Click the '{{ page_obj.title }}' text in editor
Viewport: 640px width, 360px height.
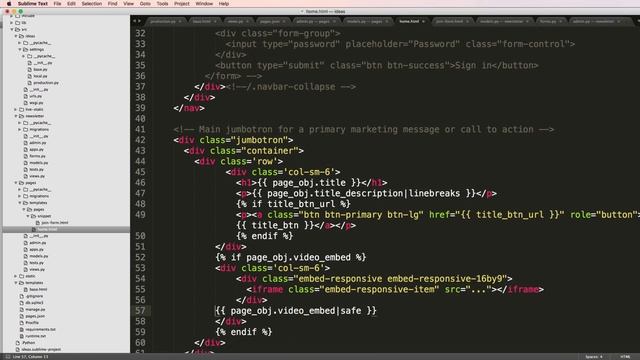pos(309,183)
